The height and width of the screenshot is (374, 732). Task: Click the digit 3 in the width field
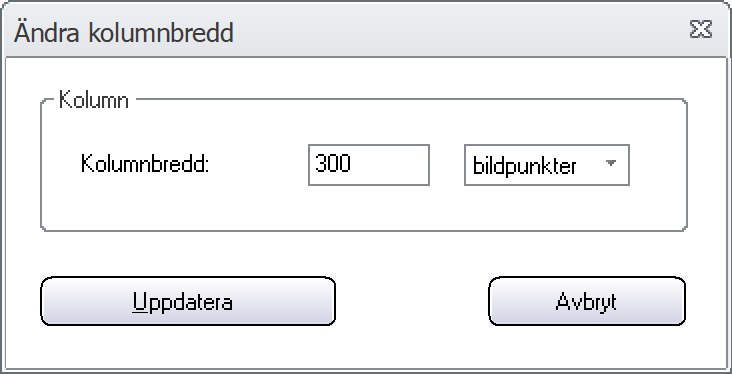[320, 164]
